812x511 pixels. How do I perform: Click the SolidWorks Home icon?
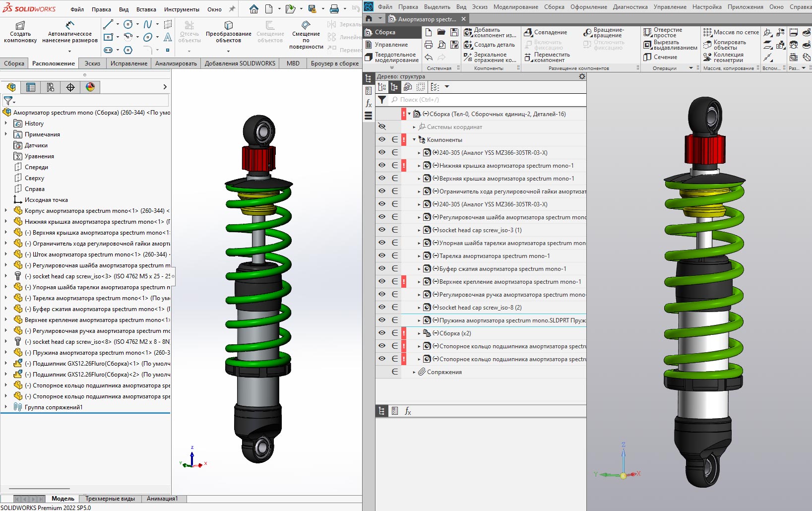tap(253, 9)
